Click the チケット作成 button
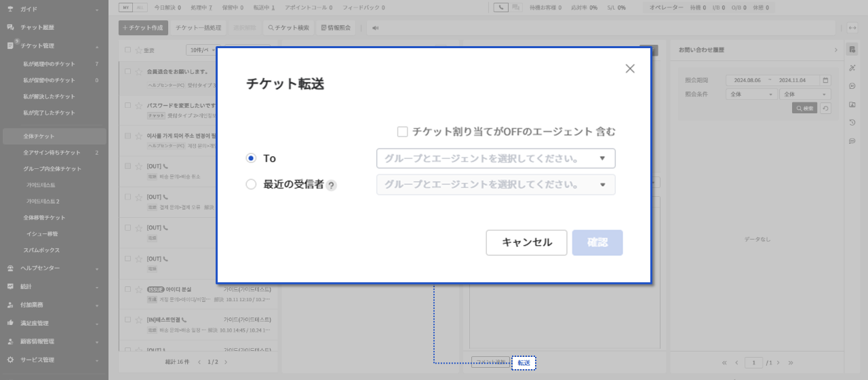The width and height of the screenshot is (868, 380). (143, 28)
